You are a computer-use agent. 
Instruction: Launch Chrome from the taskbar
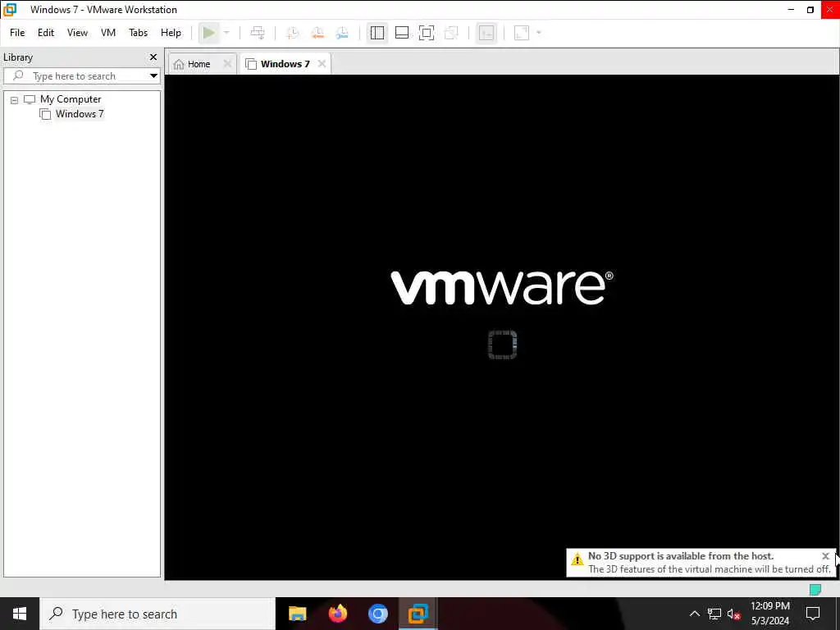click(377, 614)
